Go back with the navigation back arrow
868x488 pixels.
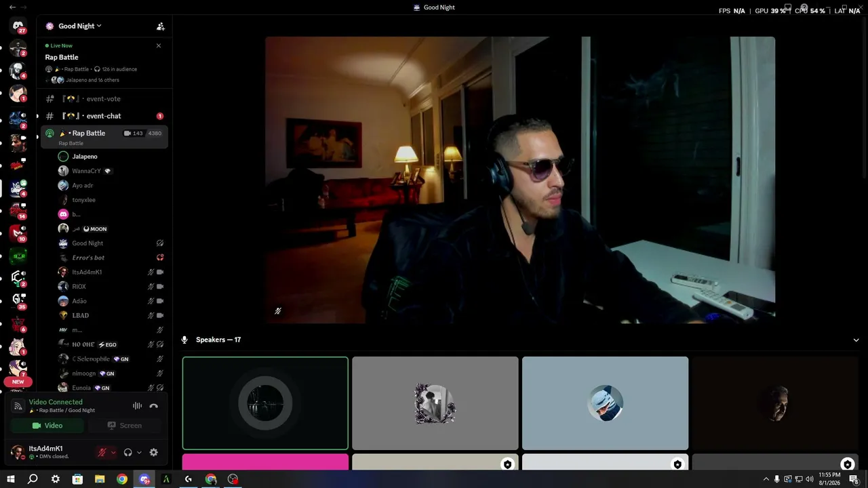coord(12,7)
